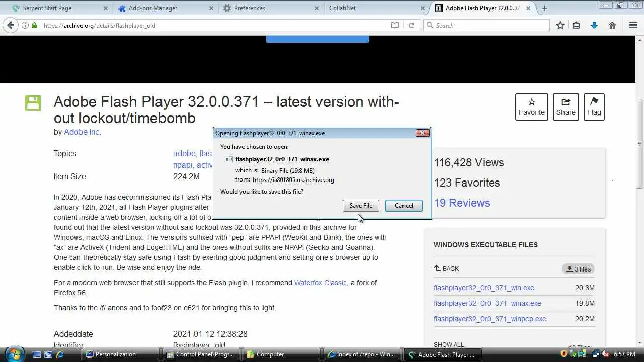Open the browser hamburger menu

point(633,25)
